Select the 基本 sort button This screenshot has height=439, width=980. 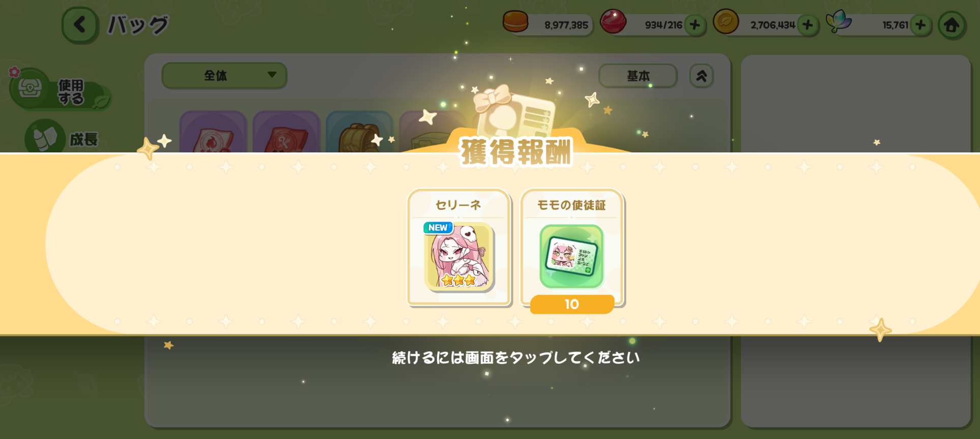638,76
